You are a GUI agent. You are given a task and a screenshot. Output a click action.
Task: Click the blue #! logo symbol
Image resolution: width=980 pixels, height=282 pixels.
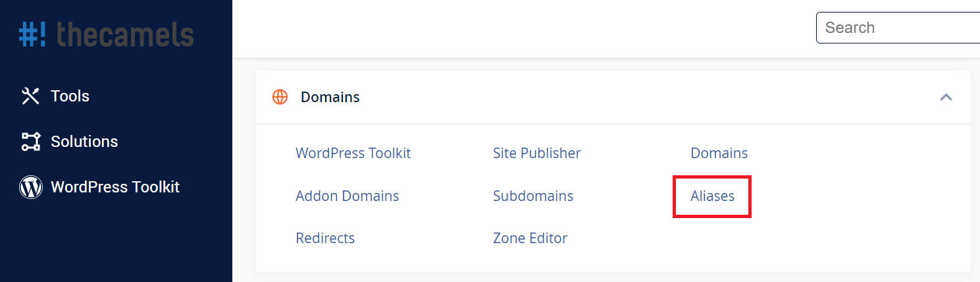point(33,34)
